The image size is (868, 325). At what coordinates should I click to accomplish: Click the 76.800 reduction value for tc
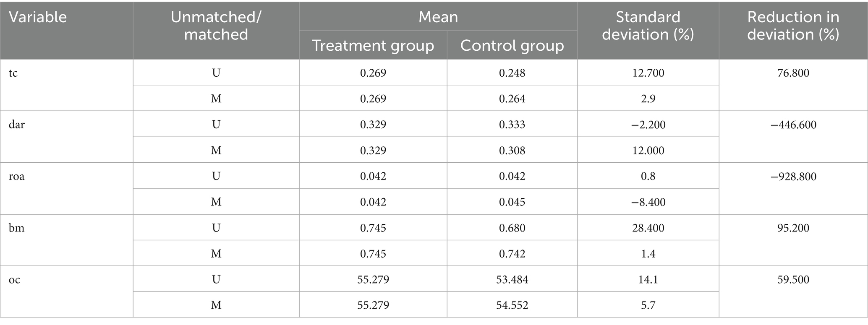tap(793, 73)
